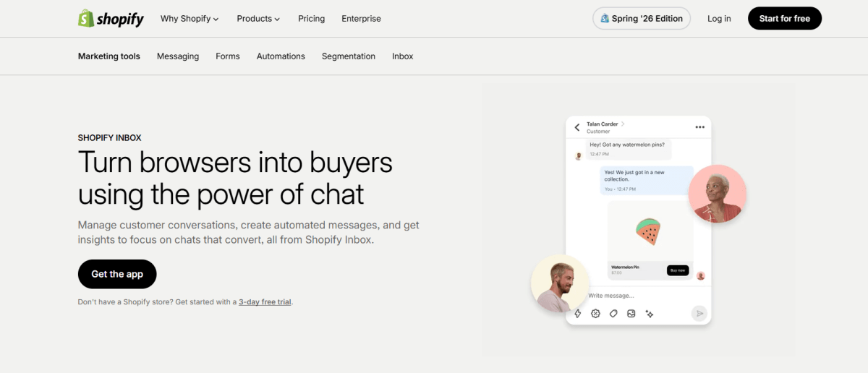
Task: Click the small avatar beside customer message
Action: pyautogui.click(x=578, y=155)
